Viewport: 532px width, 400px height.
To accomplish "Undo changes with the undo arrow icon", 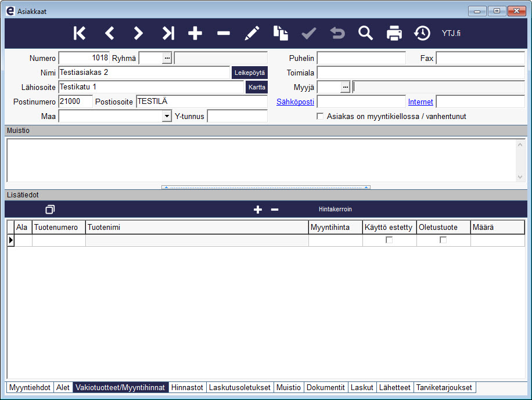I will pyautogui.click(x=337, y=33).
